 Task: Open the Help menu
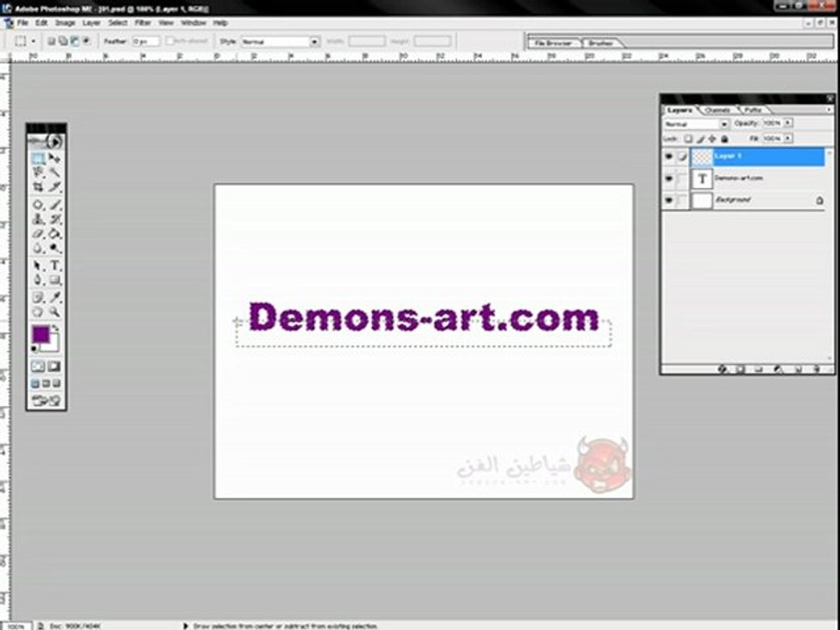pyautogui.click(x=220, y=23)
